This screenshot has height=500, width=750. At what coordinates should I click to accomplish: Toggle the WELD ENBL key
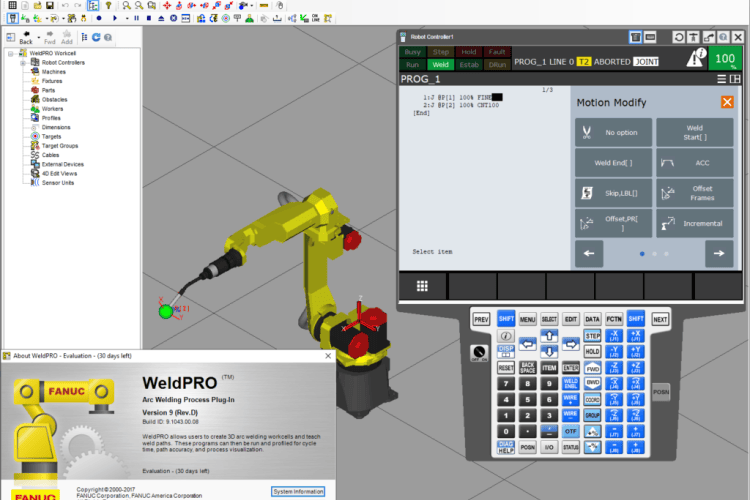point(571,383)
